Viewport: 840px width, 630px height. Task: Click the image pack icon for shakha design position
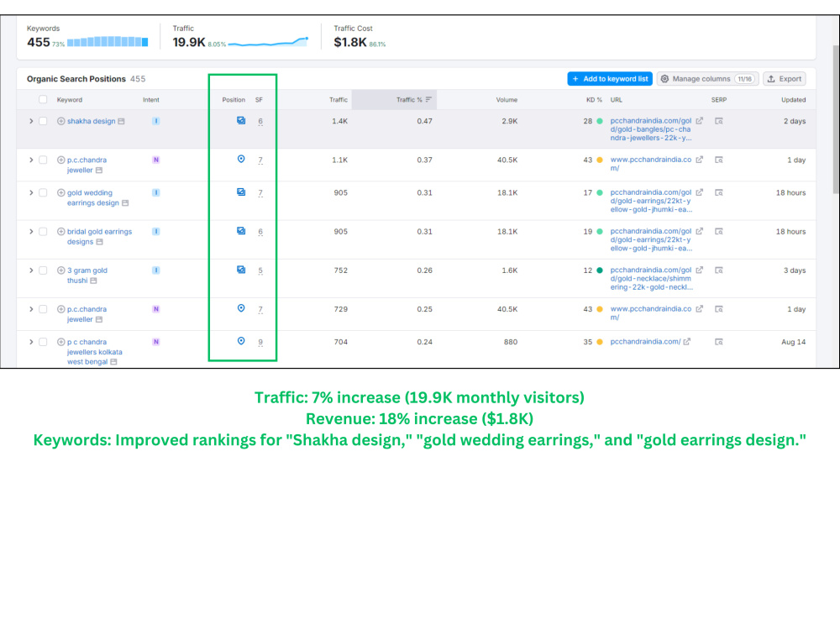tap(241, 120)
